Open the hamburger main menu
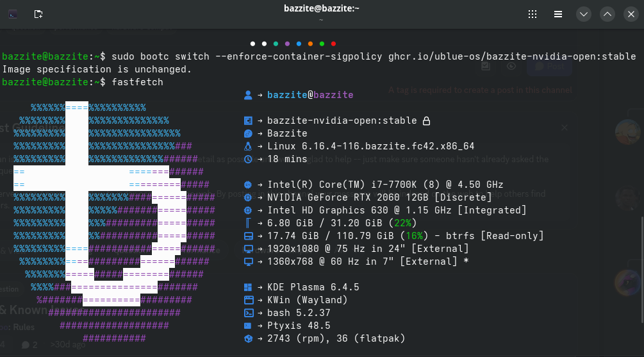Viewport: 644px width, 357px height. point(557,14)
